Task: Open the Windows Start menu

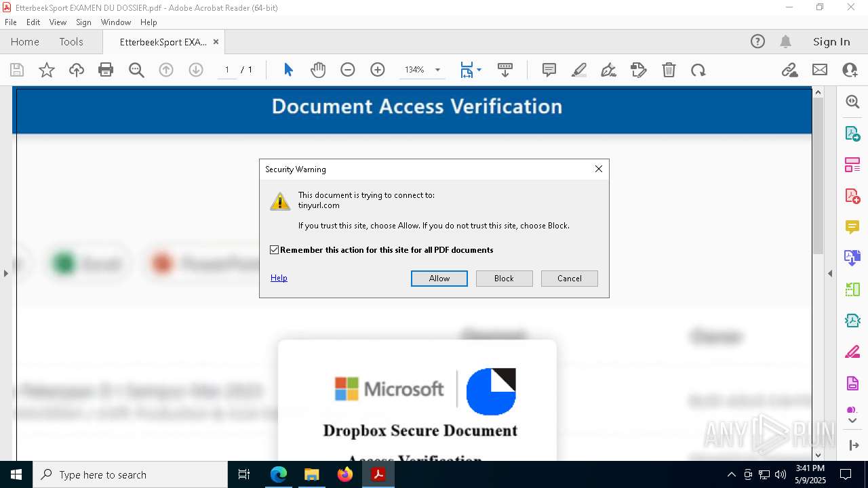Action: pos(16,474)
